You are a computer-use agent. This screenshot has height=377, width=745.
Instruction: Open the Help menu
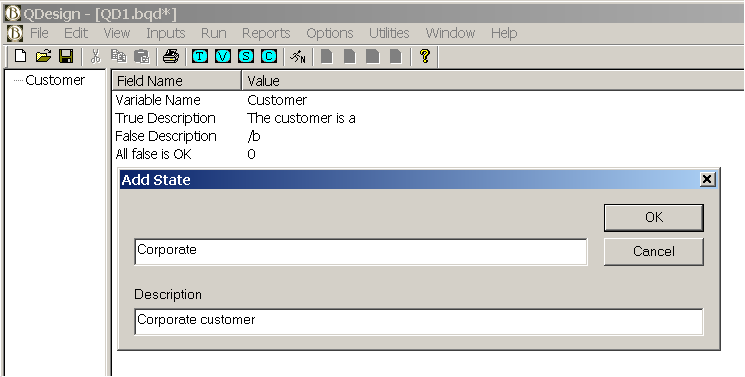click(x=504, y=33)
